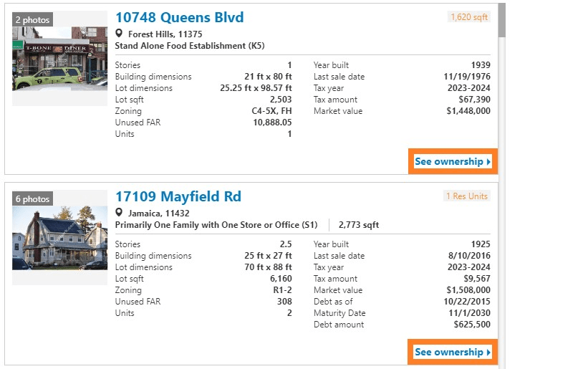Open the Mayfield Rd house photo

(59, 239)
